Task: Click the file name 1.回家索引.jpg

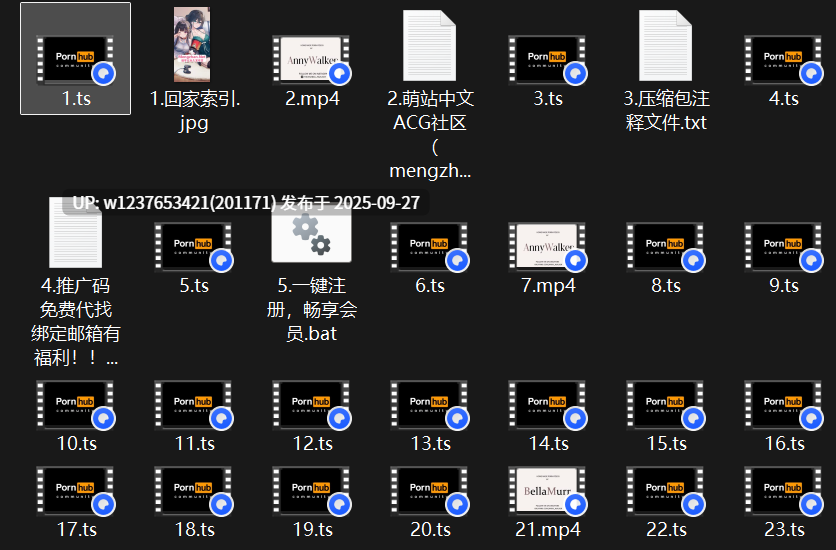Action: [195, 111]
